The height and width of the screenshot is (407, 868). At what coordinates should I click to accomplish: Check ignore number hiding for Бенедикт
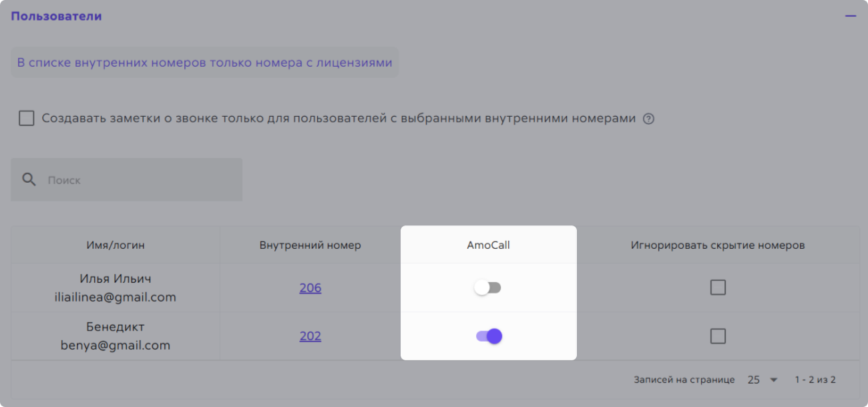718,336
